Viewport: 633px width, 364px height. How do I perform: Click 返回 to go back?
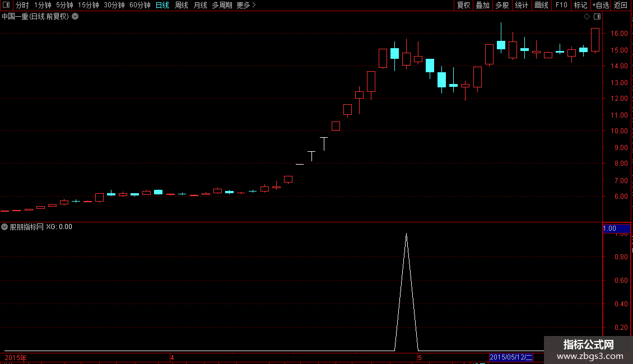coord(621,5)
